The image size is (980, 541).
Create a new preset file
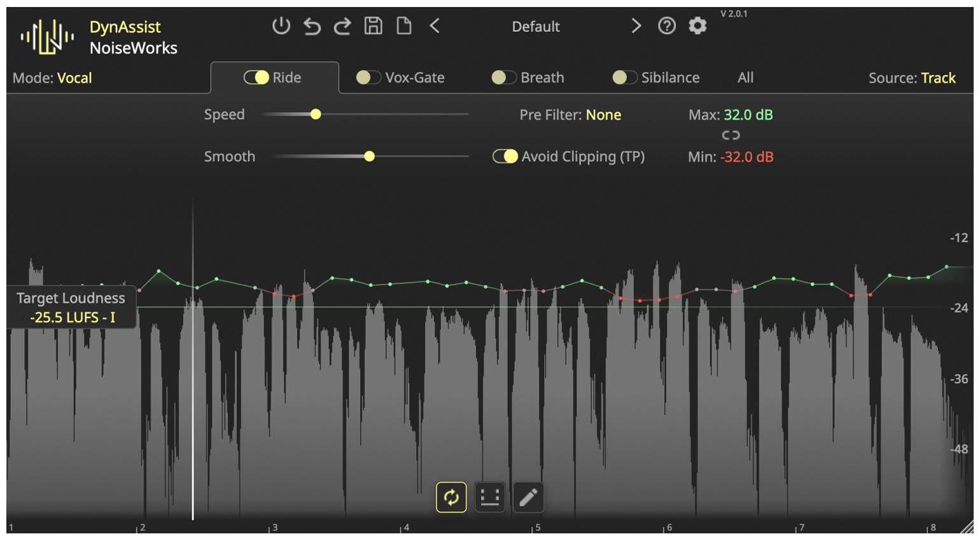pos(403,26)
